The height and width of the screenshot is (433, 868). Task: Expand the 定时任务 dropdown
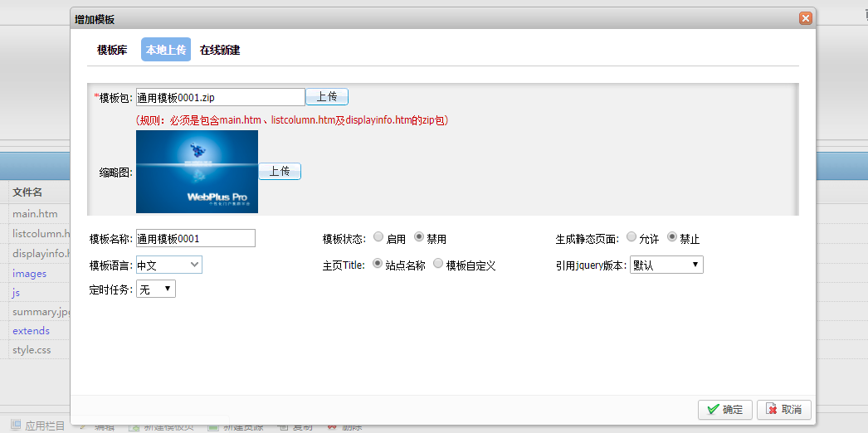155,289
